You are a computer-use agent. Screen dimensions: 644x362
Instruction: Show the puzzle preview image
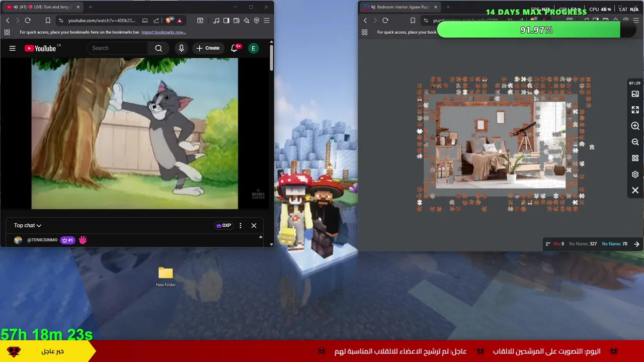point(635,94)
